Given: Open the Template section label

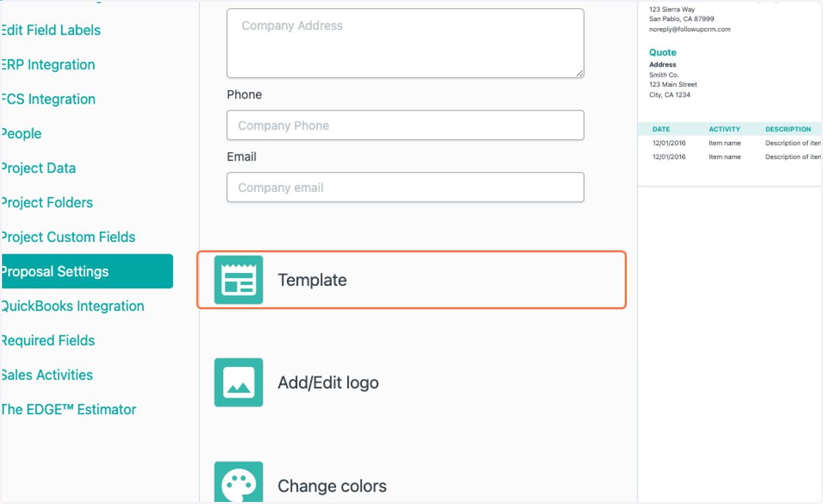Looking at the screenshot, I should point(312,280).
